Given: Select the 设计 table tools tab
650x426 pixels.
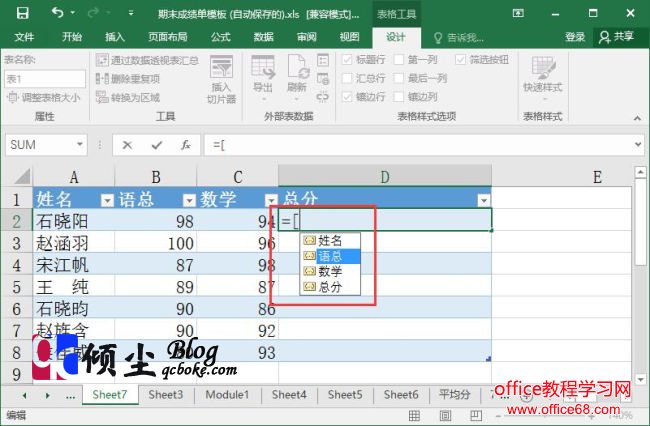Looking at the screenshot, I should (x=396, y=37).
